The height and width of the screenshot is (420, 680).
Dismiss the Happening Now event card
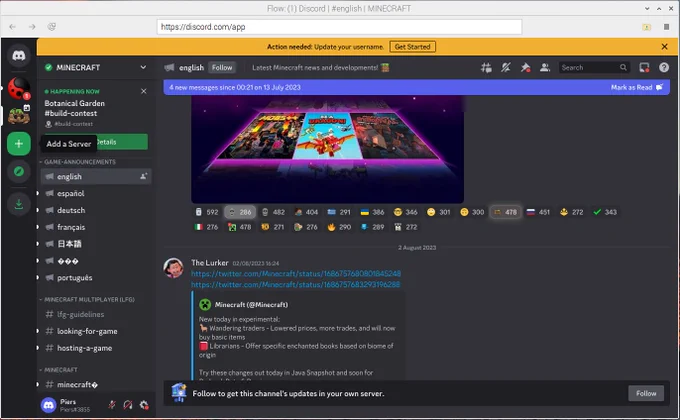tap(144, 91)
